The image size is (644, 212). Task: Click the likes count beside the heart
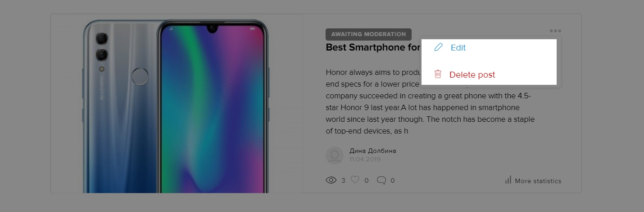tap(367, 181)
